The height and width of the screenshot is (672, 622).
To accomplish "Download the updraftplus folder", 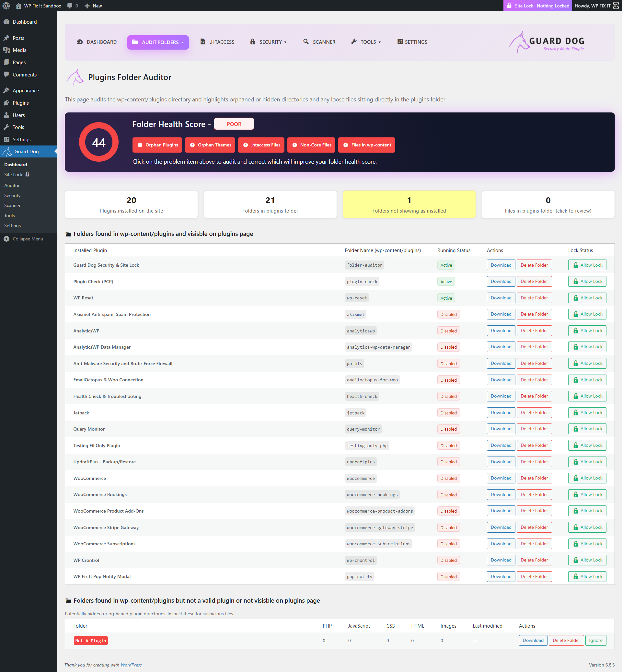I will [501, 462].
